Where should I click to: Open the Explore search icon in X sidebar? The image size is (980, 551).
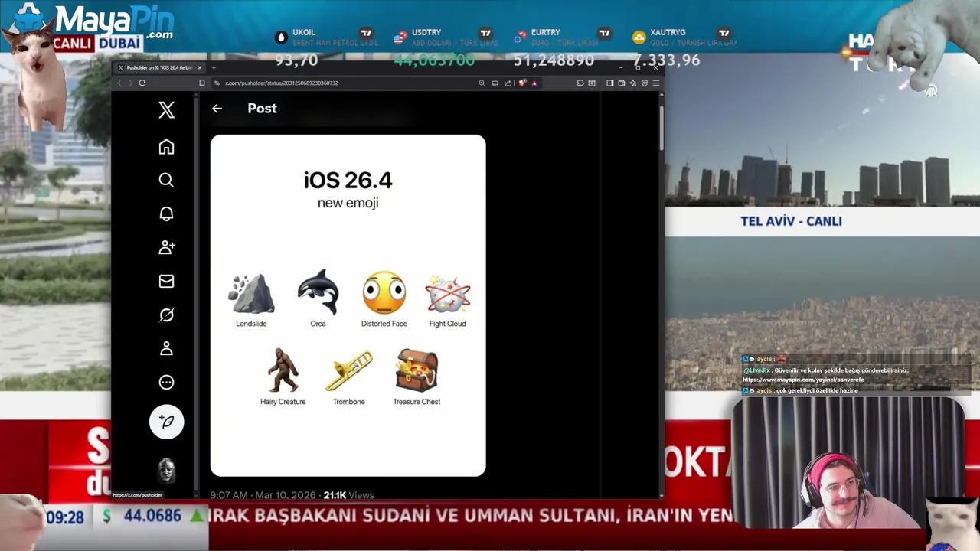click(x=166, y=180)
